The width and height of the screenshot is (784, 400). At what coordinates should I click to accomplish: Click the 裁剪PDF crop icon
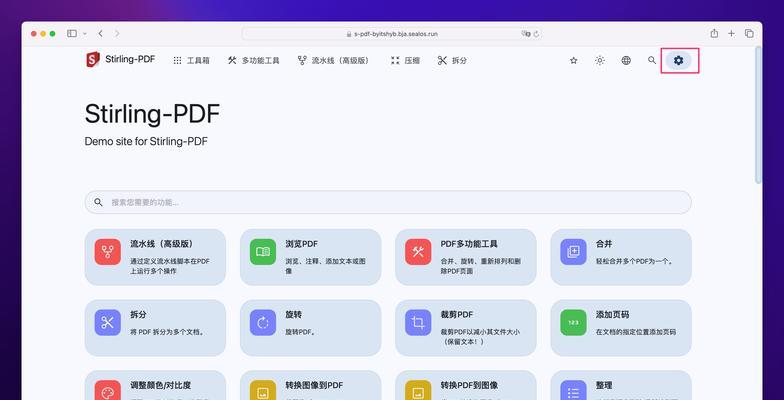point(418,322)
